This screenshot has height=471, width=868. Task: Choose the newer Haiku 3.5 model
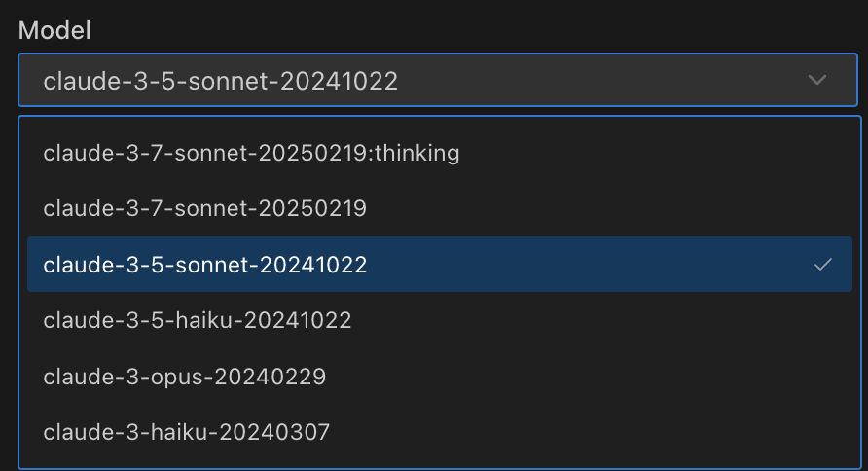pyautogui.click(x=198, y=320)
